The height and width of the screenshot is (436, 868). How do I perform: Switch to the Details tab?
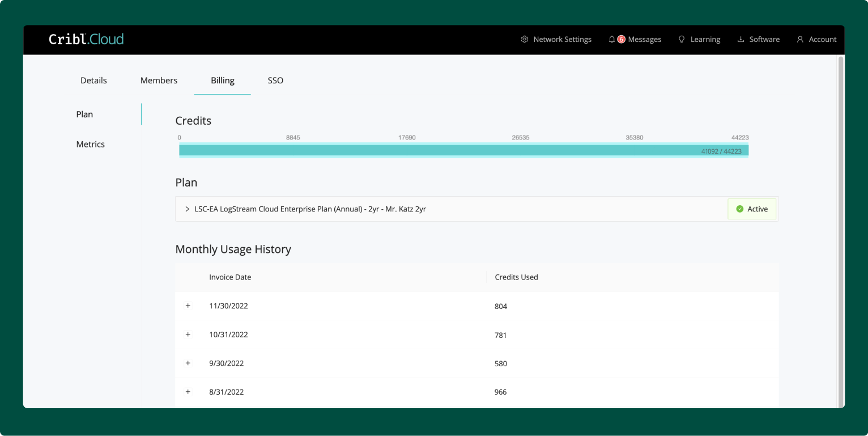tap(93, 81)
